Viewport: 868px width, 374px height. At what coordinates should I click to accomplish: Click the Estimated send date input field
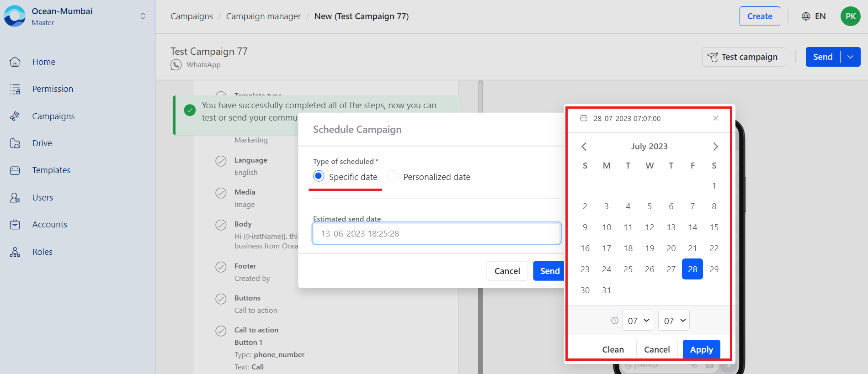(437, 233)
